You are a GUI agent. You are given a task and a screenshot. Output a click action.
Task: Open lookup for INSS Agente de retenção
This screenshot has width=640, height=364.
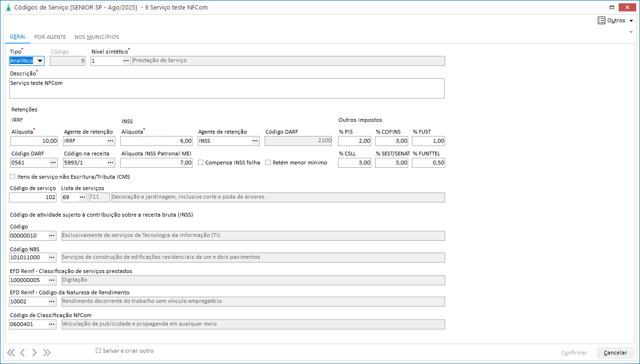tap(255, 141)
